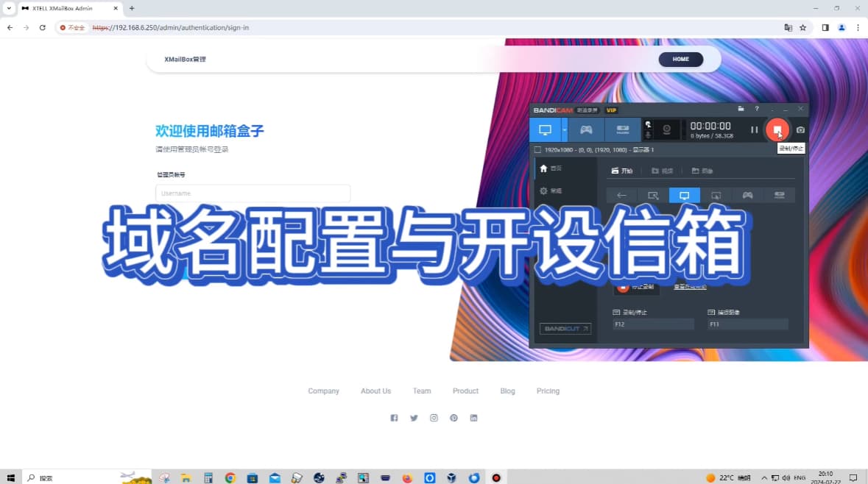Toggle the checkbox beside 1920x1080 display info
The height and width of the screenshot is (484, 868).
click(x=537, y=150)
